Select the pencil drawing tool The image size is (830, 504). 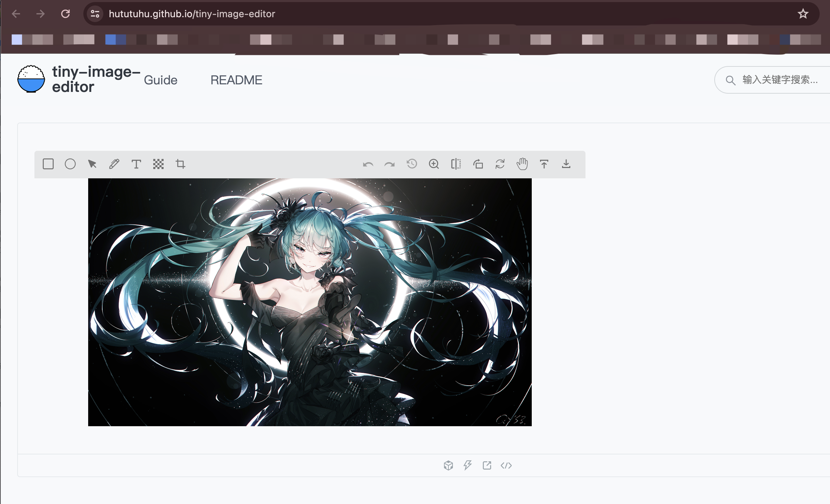click(114, 164)
